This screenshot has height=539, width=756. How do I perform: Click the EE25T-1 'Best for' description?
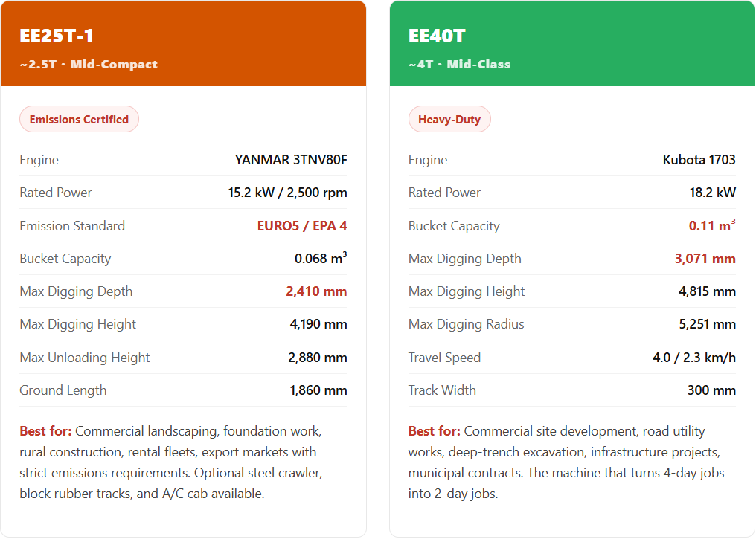coord(171,462)
